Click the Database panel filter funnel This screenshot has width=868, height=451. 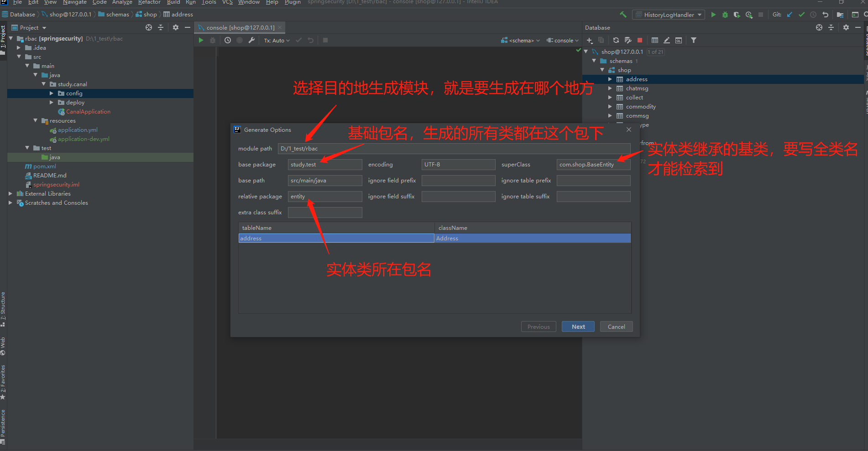(x=694, y=40)
